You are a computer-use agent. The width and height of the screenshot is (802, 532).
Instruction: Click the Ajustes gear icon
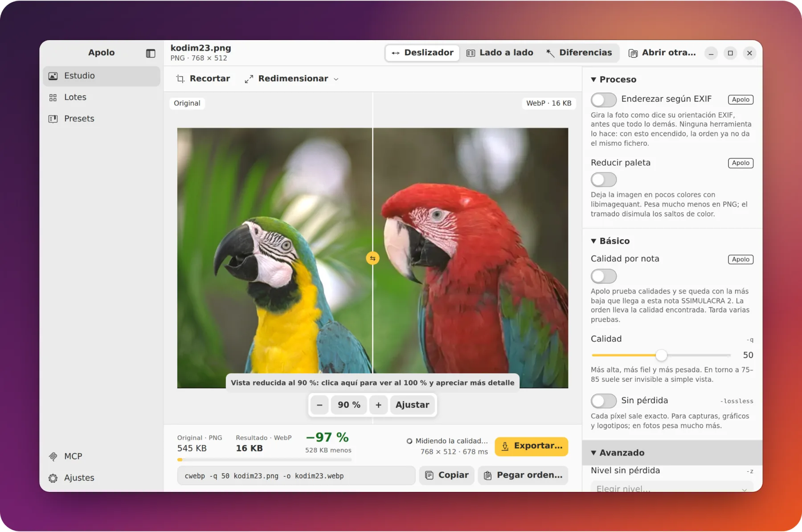coord(53,478)
